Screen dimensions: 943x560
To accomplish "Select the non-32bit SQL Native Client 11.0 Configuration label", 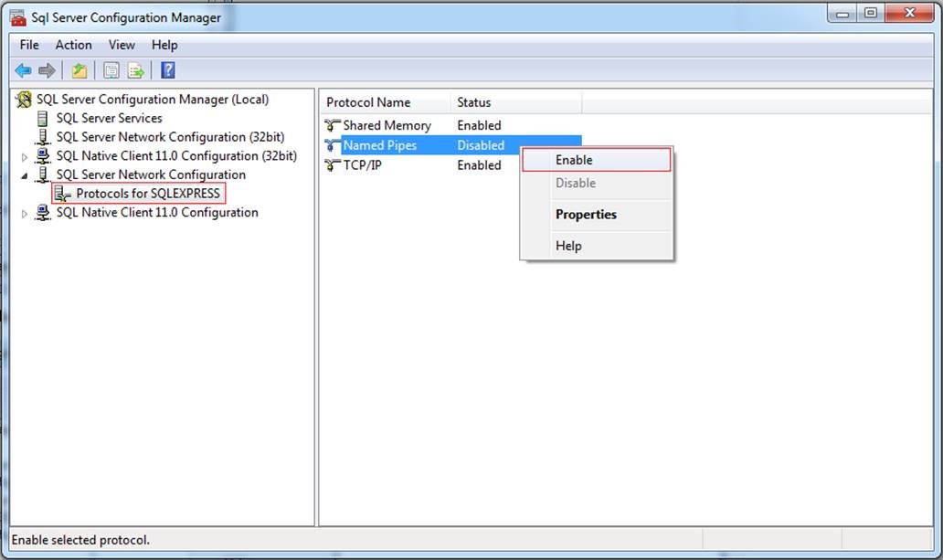I will coord(157,212).
